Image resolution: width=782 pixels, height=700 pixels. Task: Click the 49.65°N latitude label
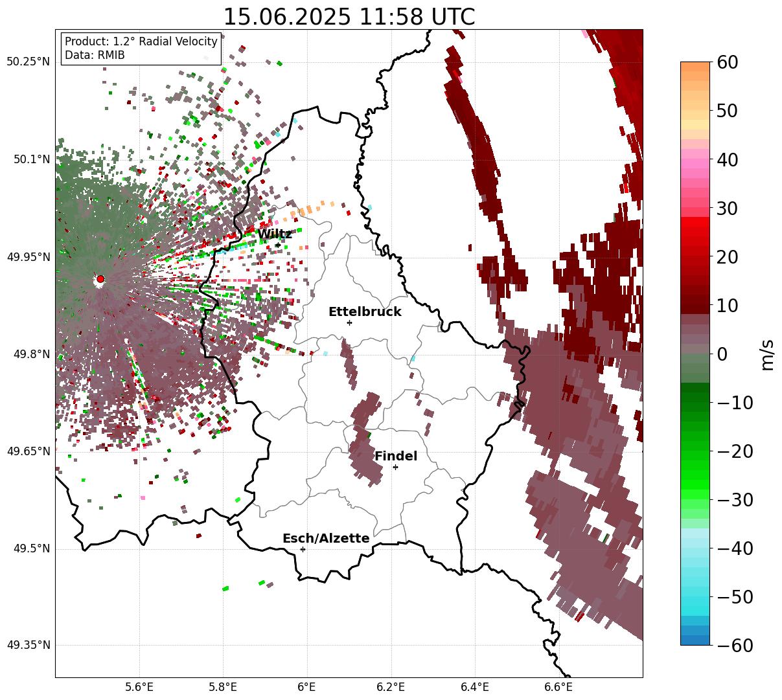[28, 451]
